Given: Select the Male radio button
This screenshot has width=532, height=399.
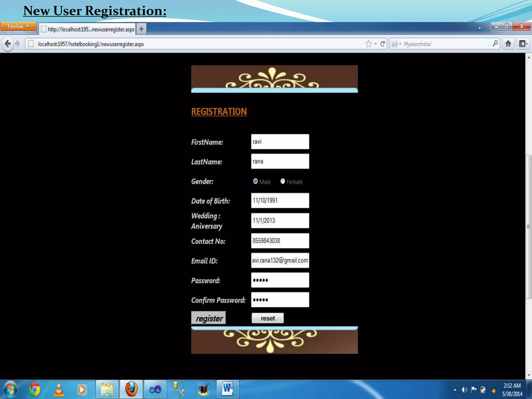Looking at the screenshot, I should tap(255, 181).
